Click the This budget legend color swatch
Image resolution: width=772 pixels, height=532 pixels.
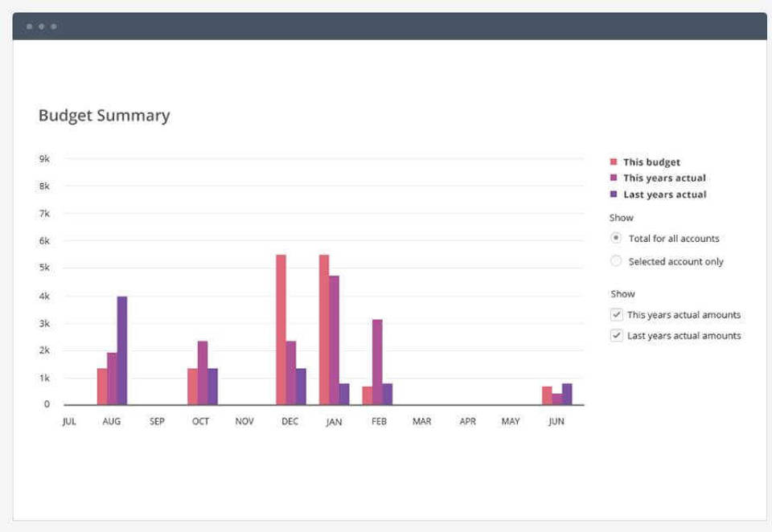point(614,162)
